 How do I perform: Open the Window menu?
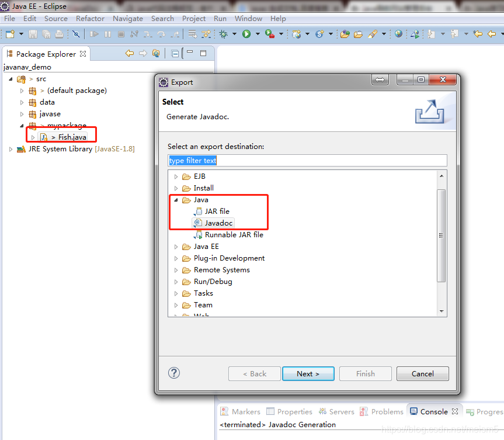pyautogui.click(x=248, y=19)
